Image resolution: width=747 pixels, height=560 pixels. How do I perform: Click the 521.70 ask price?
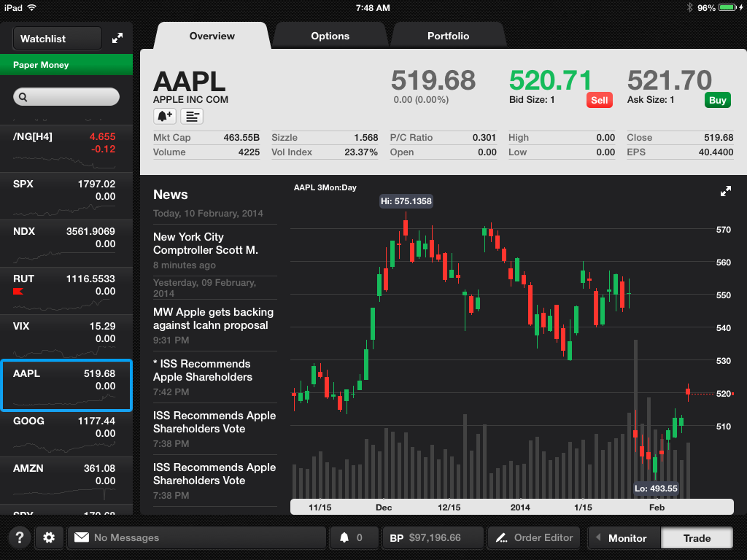click(670, 80)
